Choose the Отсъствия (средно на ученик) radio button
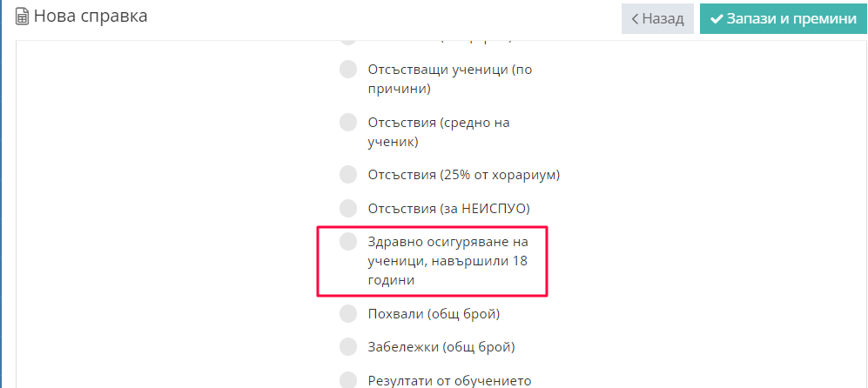868x388 pixels. pyautogui.click(x=348, y=123)
